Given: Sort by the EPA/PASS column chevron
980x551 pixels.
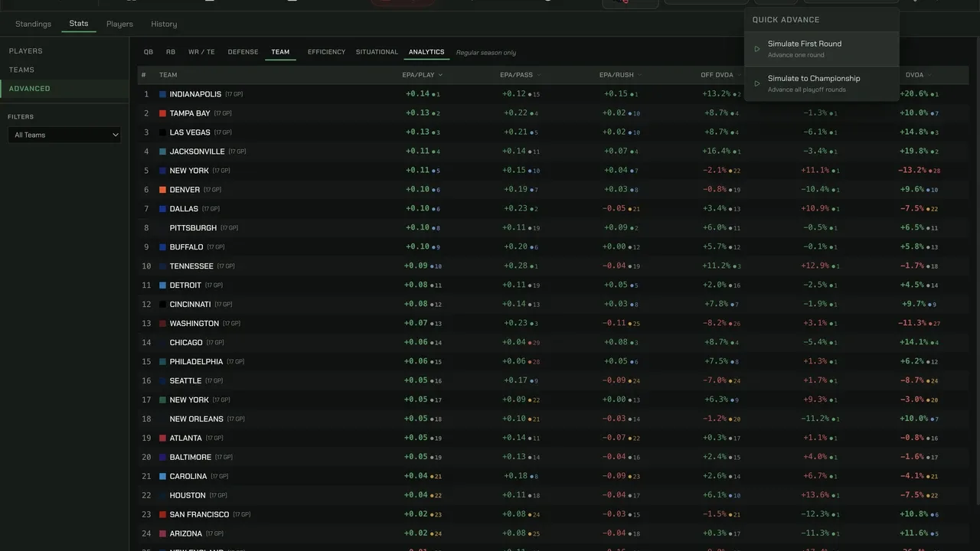Looking at the screenshot, I should pos(539,75).
